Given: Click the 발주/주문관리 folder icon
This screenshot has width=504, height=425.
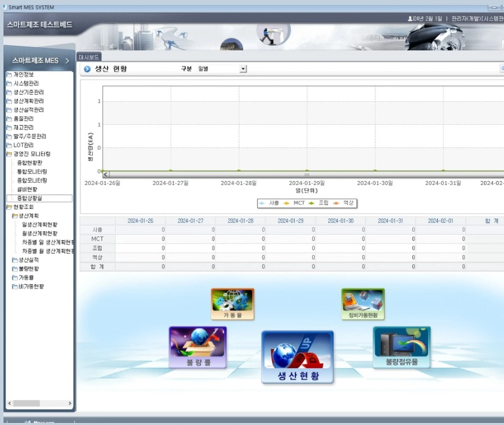Looking at the screenshot, I should pyautogui.click(x=9, y=136).
